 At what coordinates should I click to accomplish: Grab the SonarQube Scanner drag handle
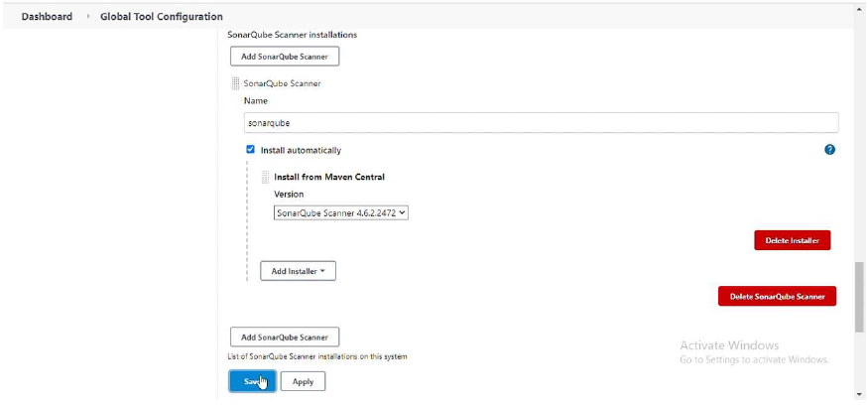(235, 83)
